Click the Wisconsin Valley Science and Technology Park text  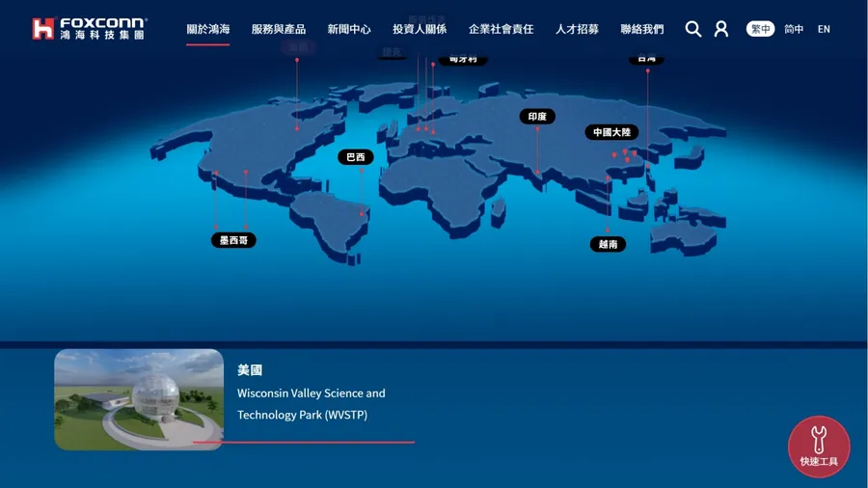click(x=312, y=404)
